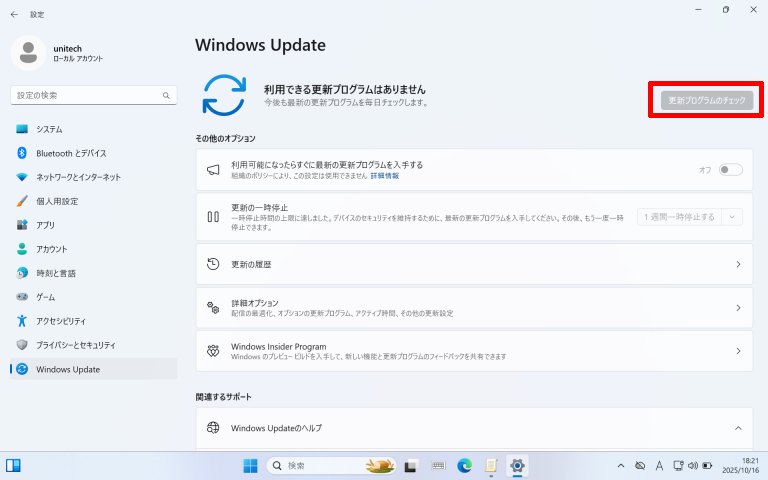Click 更新プログラムのチェック button
This screenshot has height=480, width=768.
706,101
